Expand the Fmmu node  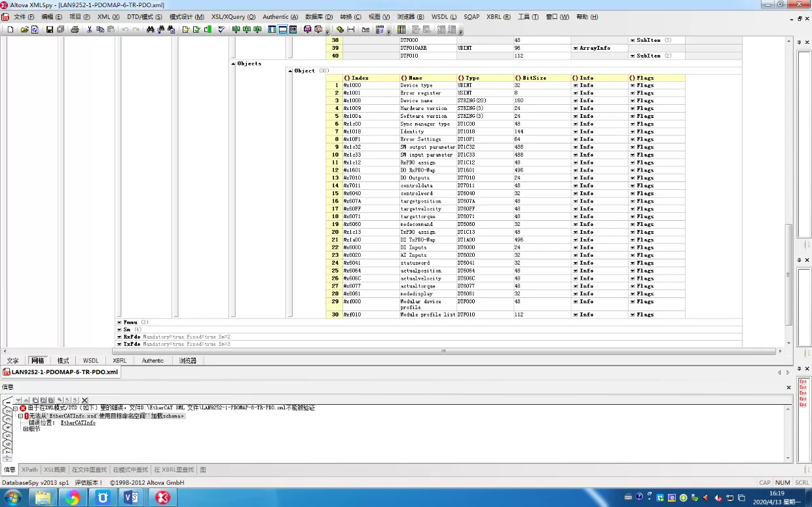[119, 322]
